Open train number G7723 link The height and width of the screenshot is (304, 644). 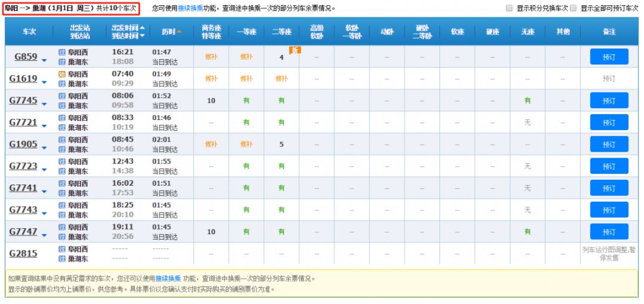point(23,166)
